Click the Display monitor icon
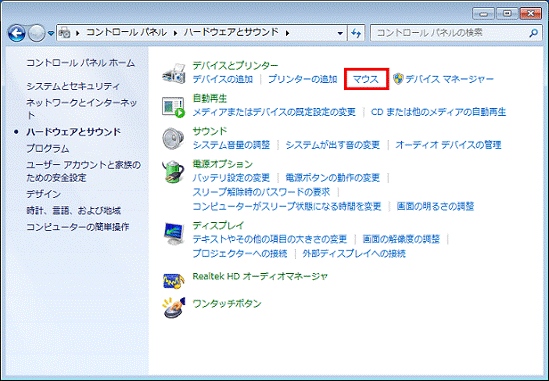The image size is (549, 381). pyautogui.click(x=174, y=234)
